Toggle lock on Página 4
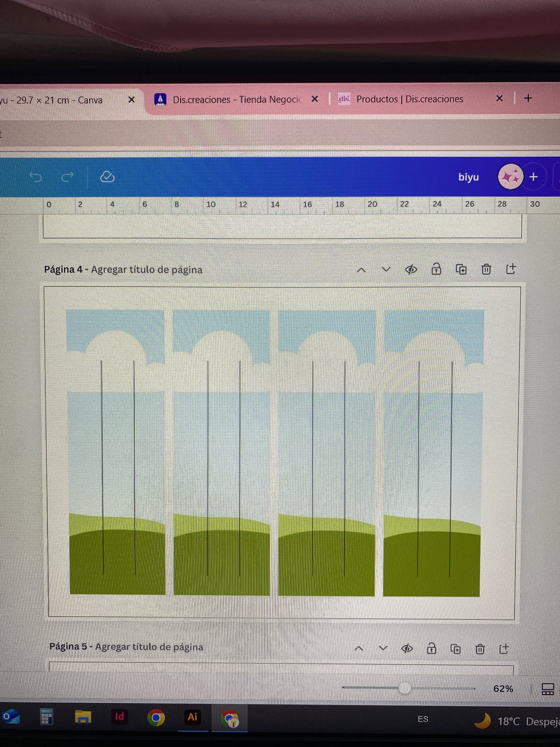 pyautogui.click(x=436, y=269)
